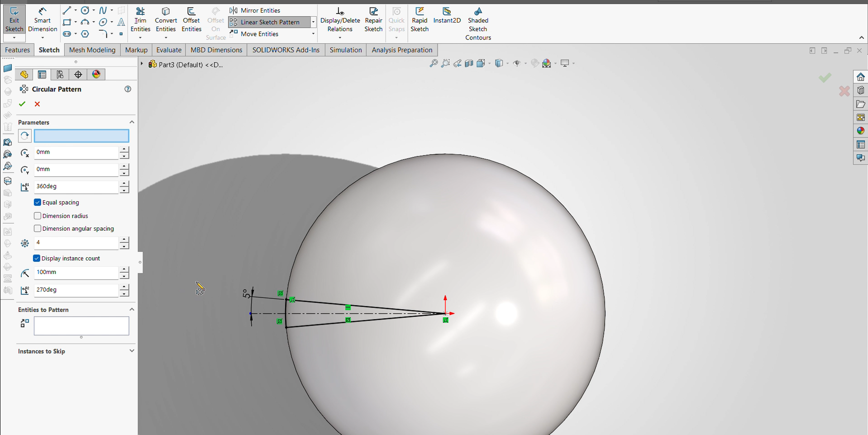Click Convert Entities
The width and height of the screenshot is (868, 435).
(166, 20)
